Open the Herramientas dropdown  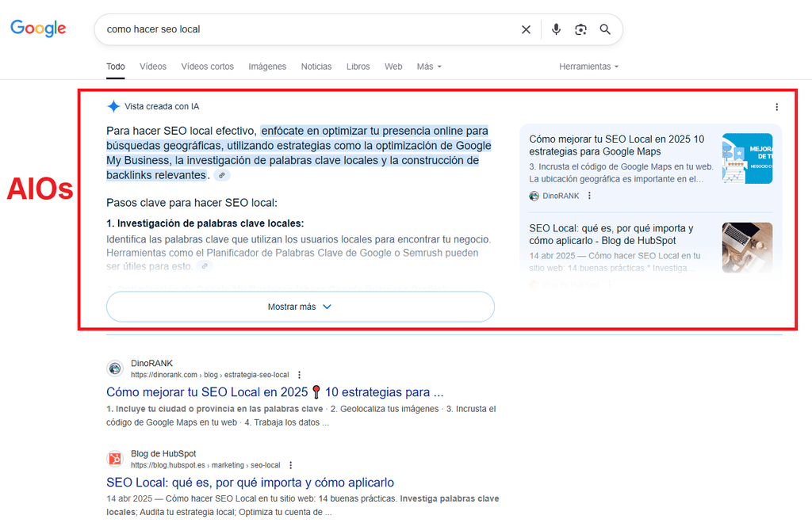(588, 67)
